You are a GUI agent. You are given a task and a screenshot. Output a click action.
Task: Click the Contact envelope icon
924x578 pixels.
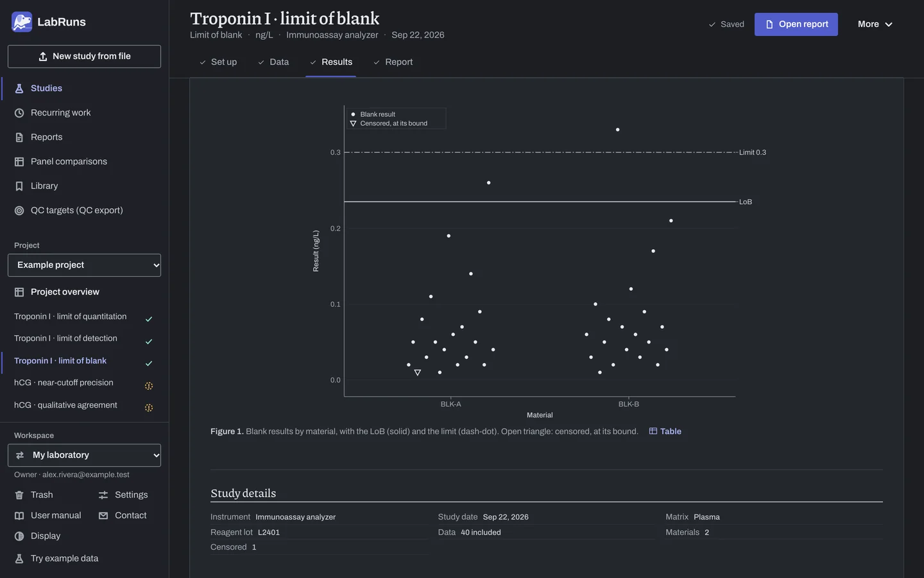pyautogui.click(x=103, y=516)
